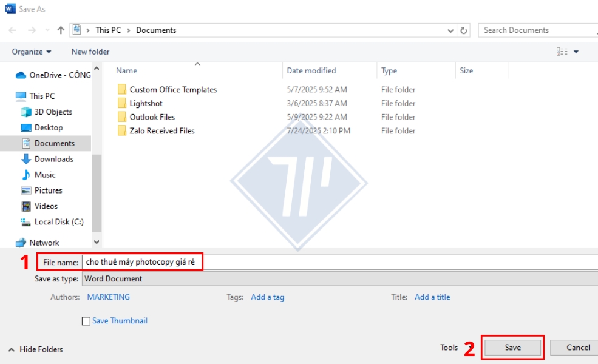Click the Save button
The height and width of the screenshot is (364, 598).
(x=512, y=348)
